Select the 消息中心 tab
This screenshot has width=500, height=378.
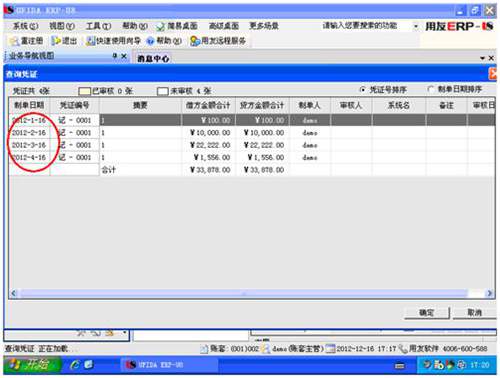[x=153, y=58]
